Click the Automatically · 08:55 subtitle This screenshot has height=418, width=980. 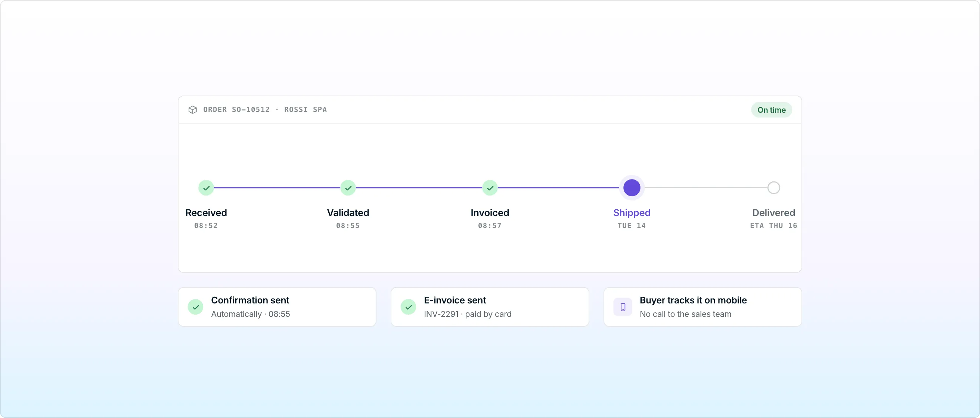click(x=251, y=314)
